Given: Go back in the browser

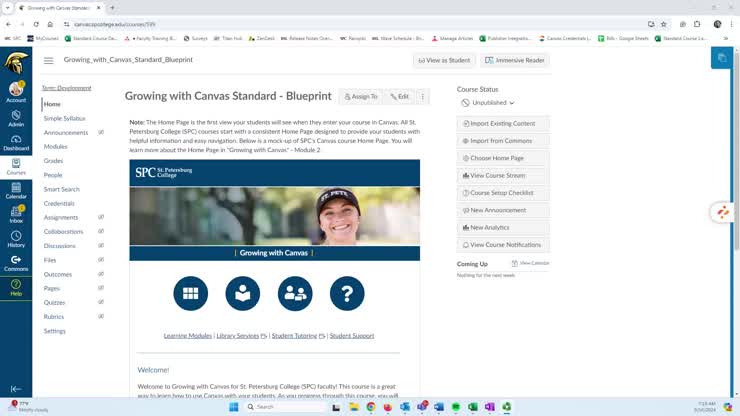Looking at the screenshot, I should tap(8, 24).
